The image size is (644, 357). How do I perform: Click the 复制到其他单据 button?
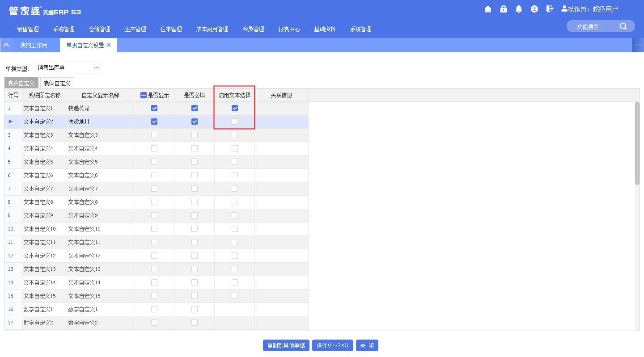coord(286,345)
